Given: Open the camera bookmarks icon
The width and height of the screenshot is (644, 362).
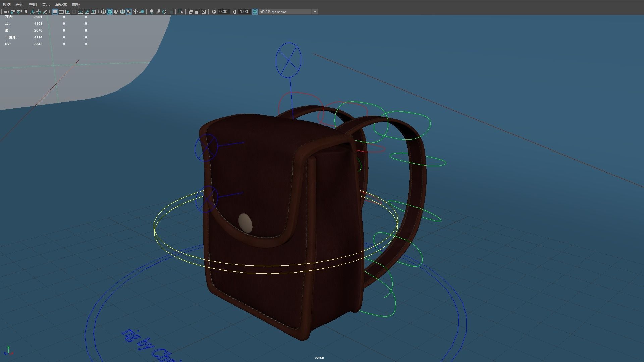Looking at the screenshot, I should pyautogui.click(x=26, y=12).
